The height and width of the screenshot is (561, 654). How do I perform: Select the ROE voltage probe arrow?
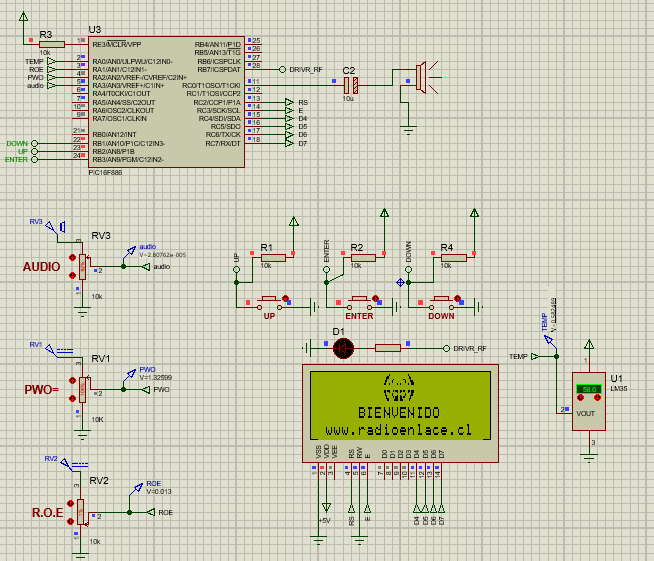coord(136,491)
